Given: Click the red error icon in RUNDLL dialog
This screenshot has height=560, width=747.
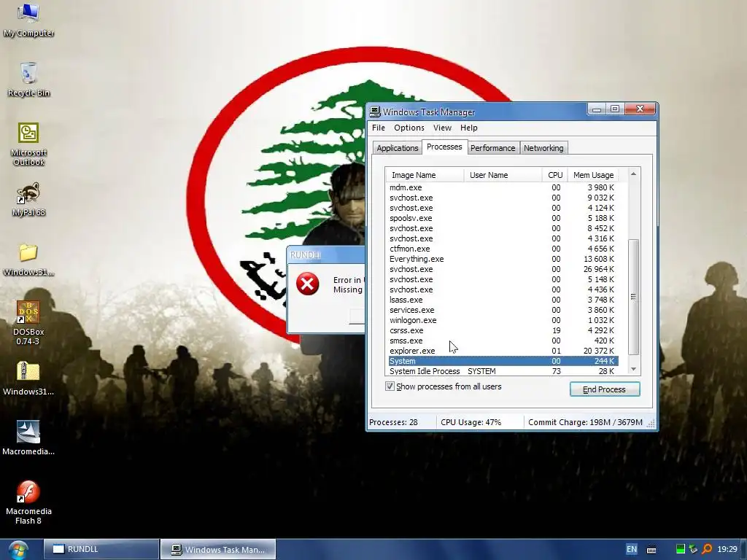Looking at the screenshot, I should pos(308,284).
